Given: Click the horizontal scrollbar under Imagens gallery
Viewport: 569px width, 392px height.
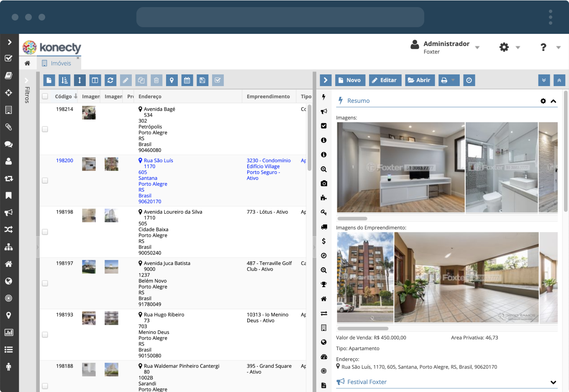Looking at the screenshot, I should pyautogui.click(x=352, y=219).
